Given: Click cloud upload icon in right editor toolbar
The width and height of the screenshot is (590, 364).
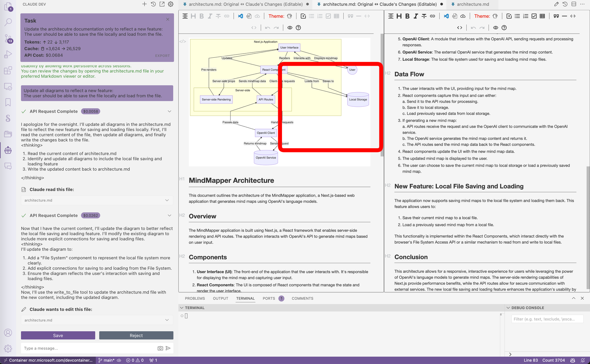Looking at the screenshot, I should point(463,16).
